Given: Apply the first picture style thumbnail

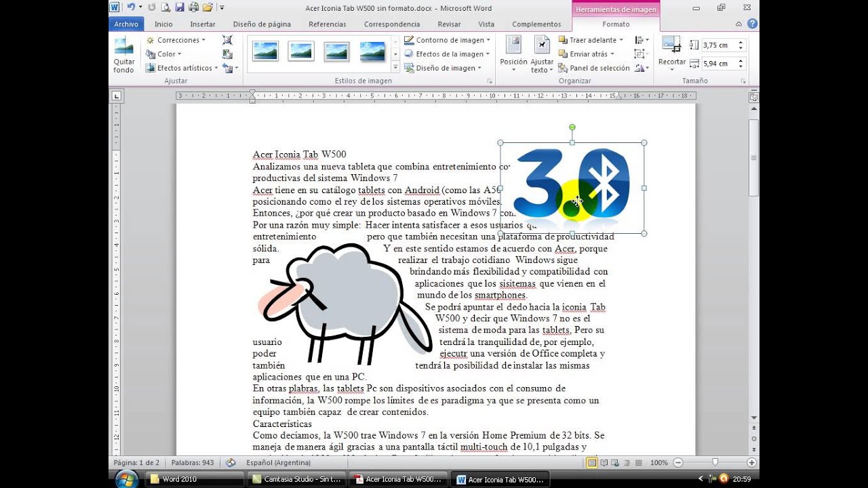Looking at the screenshot, I should tap(265, 52).
